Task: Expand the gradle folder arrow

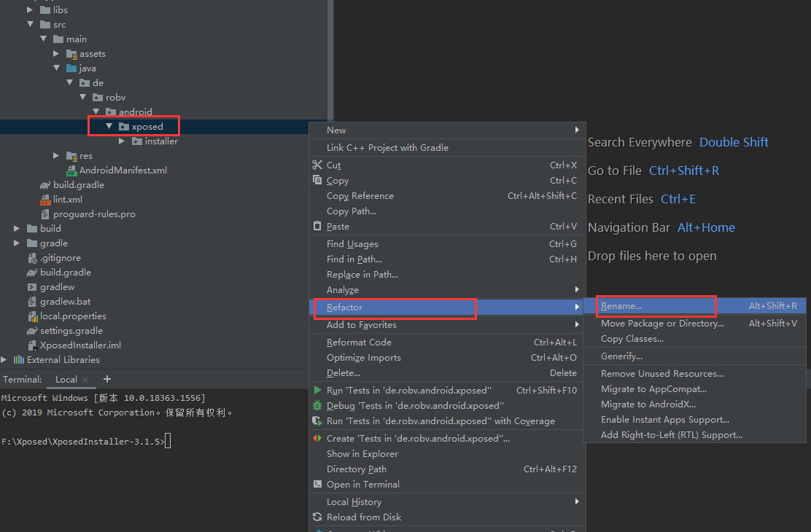Action: (x=17, y=243)
